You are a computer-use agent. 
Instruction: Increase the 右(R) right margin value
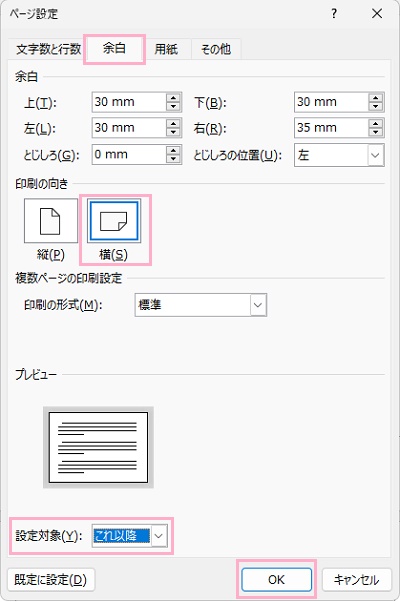tap(376, 123)
